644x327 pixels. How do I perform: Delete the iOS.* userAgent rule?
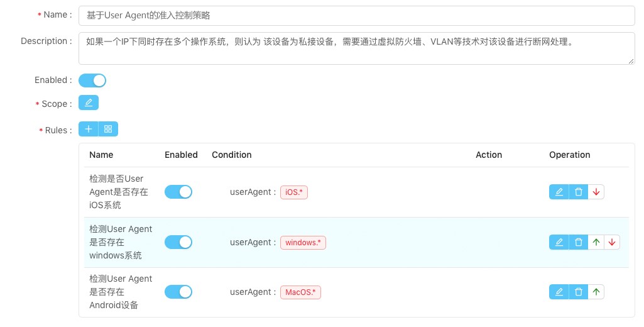click(578, 192)
